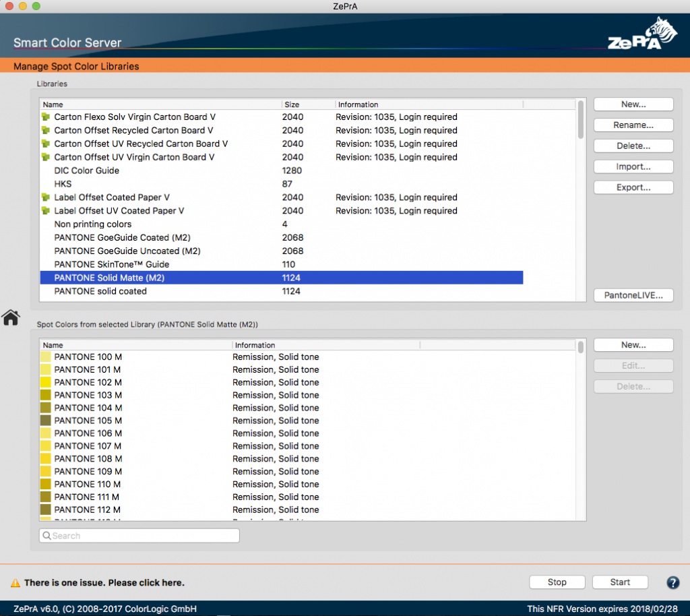Click size value 1280 for DIC Color Guide
The image size is (690, 616).
[x=292, y=171]
